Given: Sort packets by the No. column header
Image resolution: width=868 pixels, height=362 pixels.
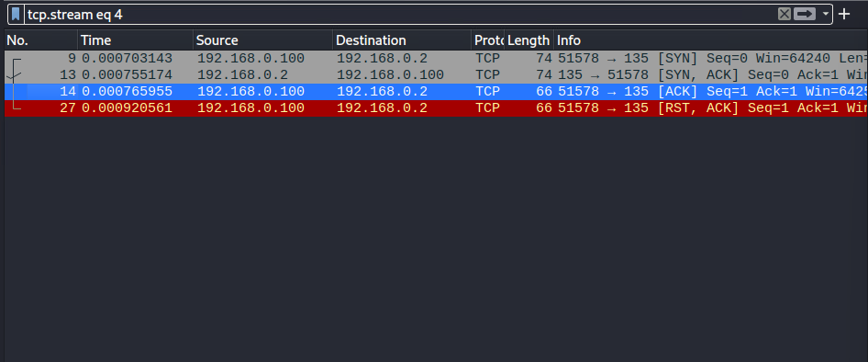Looking at the screenshot, I should (40, 40).
